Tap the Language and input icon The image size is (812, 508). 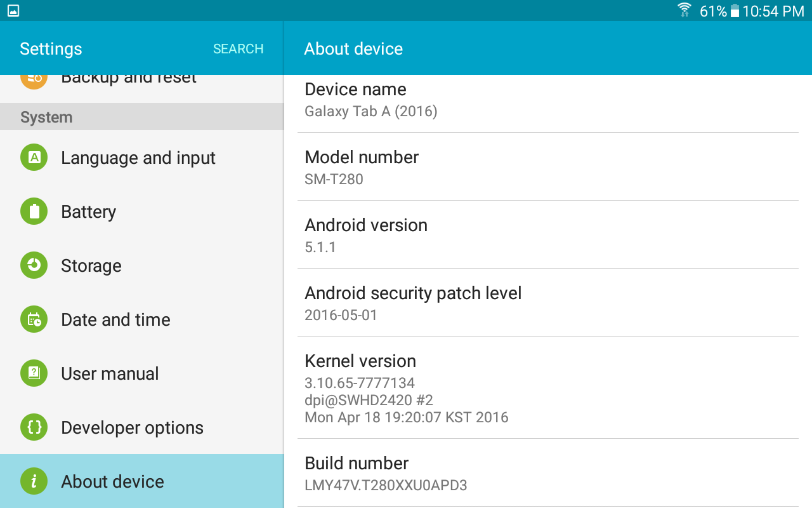(34, 157)
